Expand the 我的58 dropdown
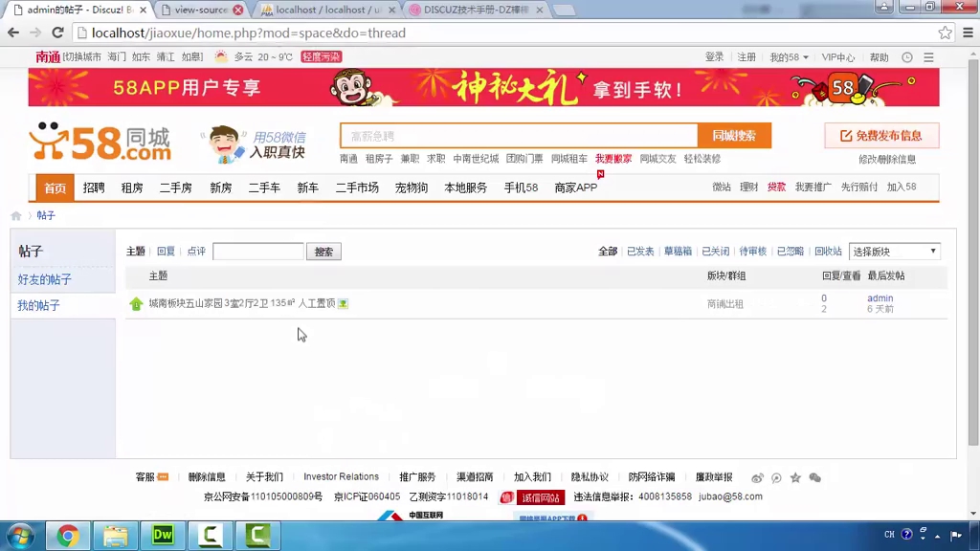 click(789, 56)
